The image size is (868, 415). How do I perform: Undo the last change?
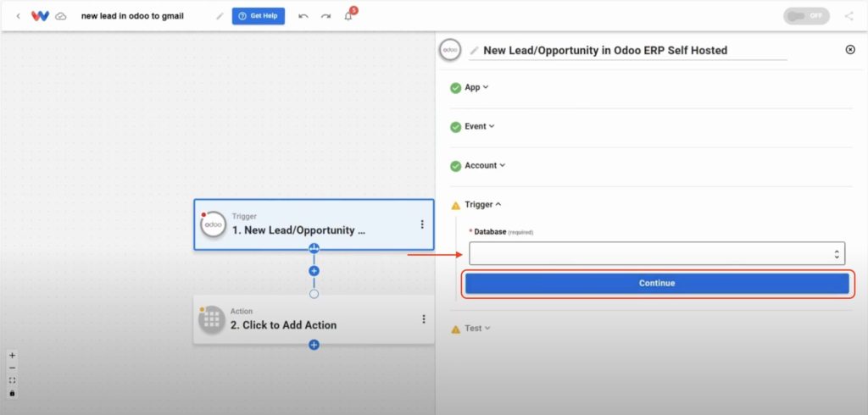[x=303, y=16]
